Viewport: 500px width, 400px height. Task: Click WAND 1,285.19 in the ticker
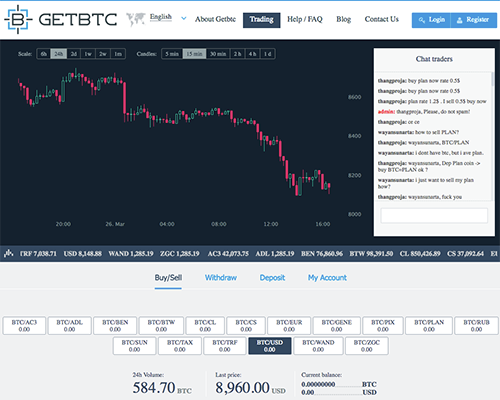click(x=131, y=254)
